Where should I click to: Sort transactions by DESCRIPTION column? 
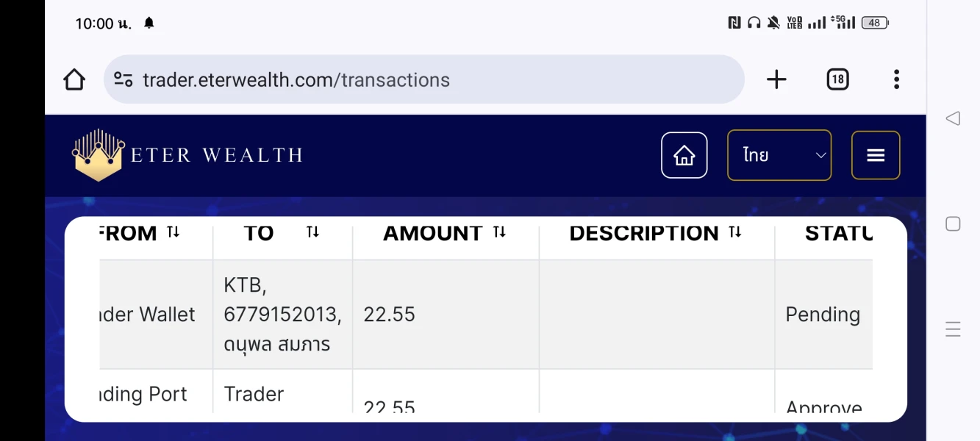734,233
